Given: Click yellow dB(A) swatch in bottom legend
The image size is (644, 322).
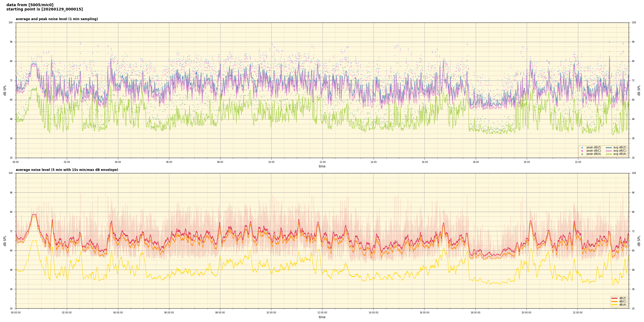Looking at the screenshot, I should pos(614,305).
